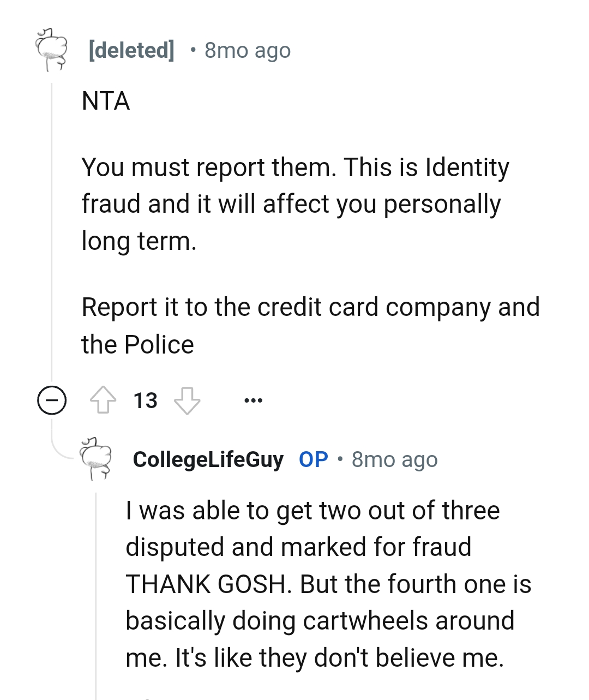Image resolution: width=589 pixels, height=700 pixels.
Task: Toggle the downvote state on the comment
Action: [188, 402]
